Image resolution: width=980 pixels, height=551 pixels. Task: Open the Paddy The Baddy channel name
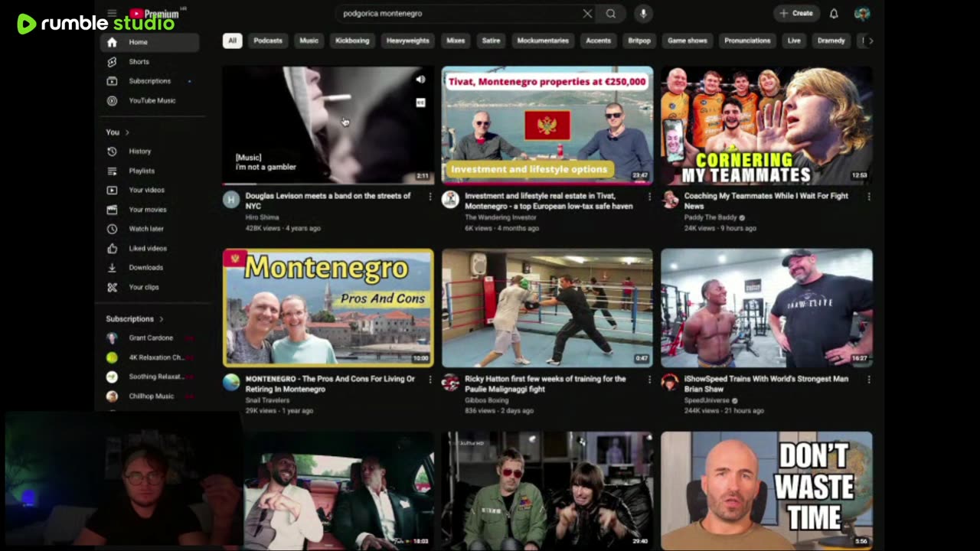(710, 217)
